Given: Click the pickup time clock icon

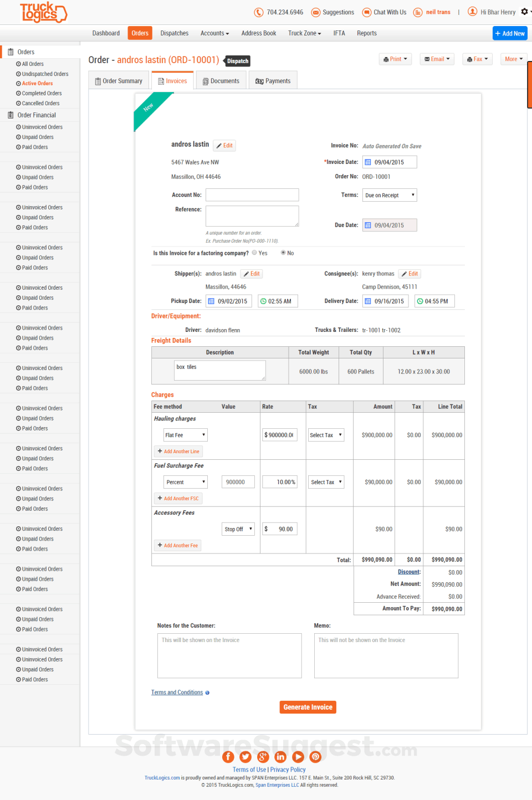Looking at the screenshot, I should point(263,301).
